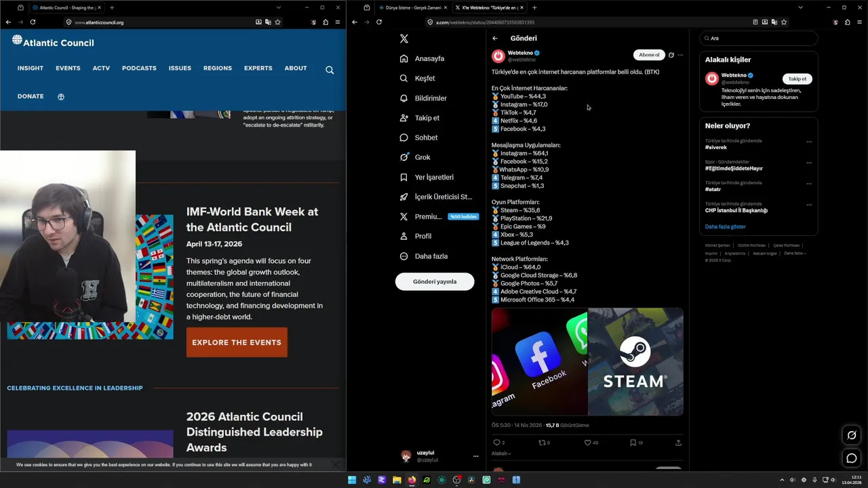Open File Explorer from the taskbar
Image resolution: width=868 pixels, height=488 pixels.
tap(397, 480)
